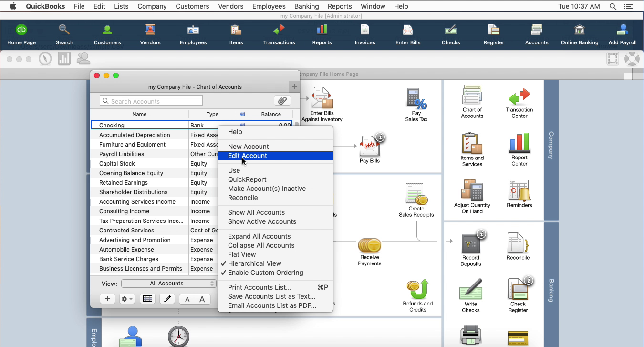Open the Lists menu in menu bar

tap(121, 6)
